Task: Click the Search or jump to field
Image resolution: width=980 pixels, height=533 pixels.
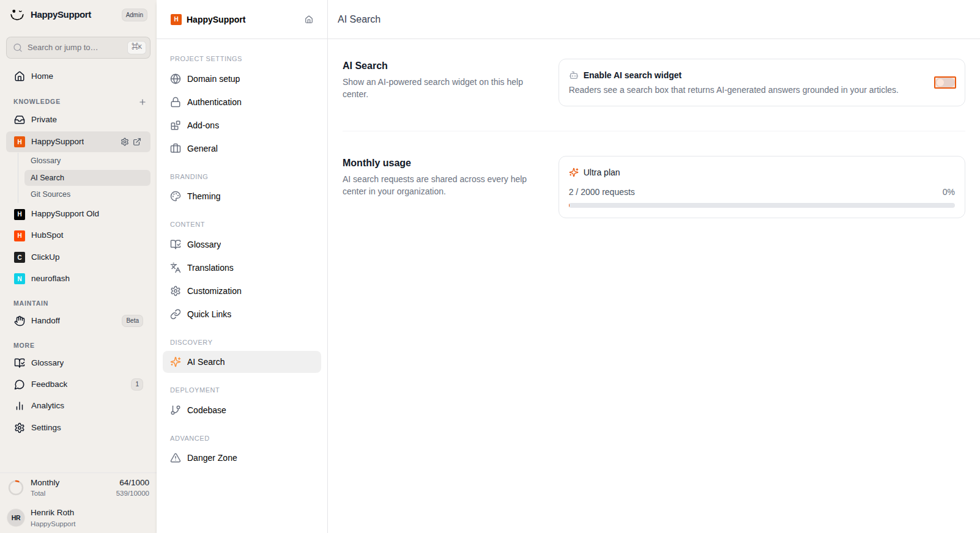Action: pos(78,48)
